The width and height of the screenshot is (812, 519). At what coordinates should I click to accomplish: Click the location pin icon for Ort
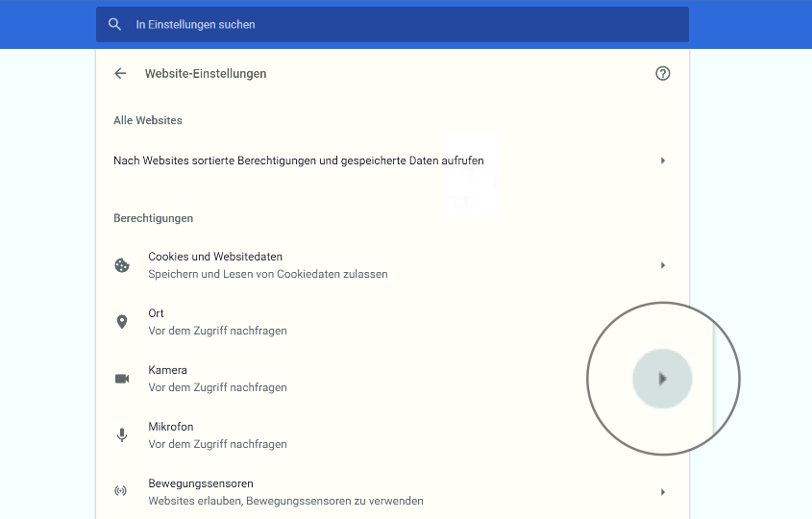click(122, 322)
